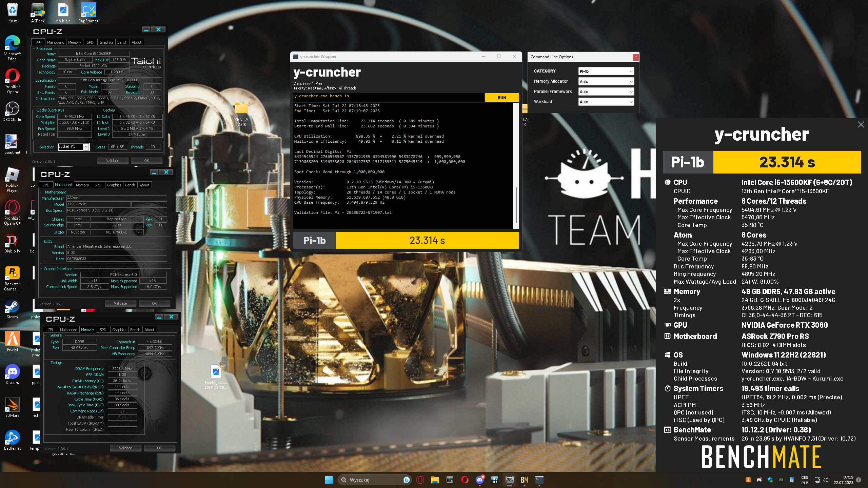Viewport: 868px width, 488px height.
Task: Click the 'ASRock Z790 Pro RS' Motherboard entry
Action: click(775, 336)
